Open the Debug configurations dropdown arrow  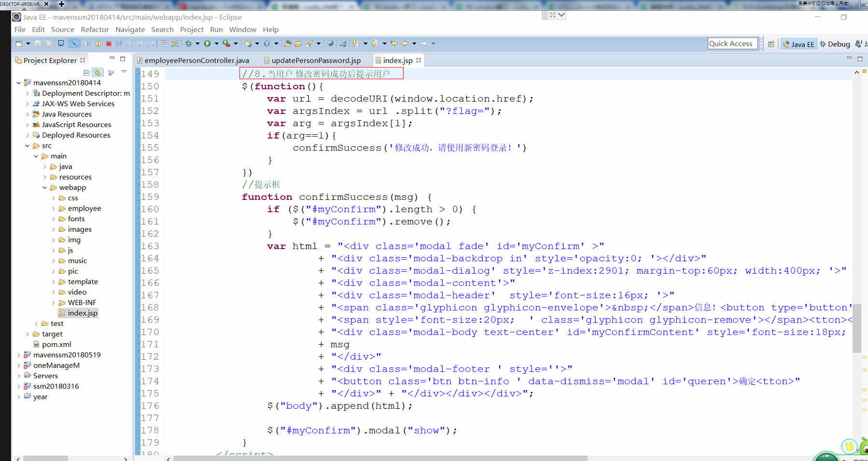tap(197, 43)
